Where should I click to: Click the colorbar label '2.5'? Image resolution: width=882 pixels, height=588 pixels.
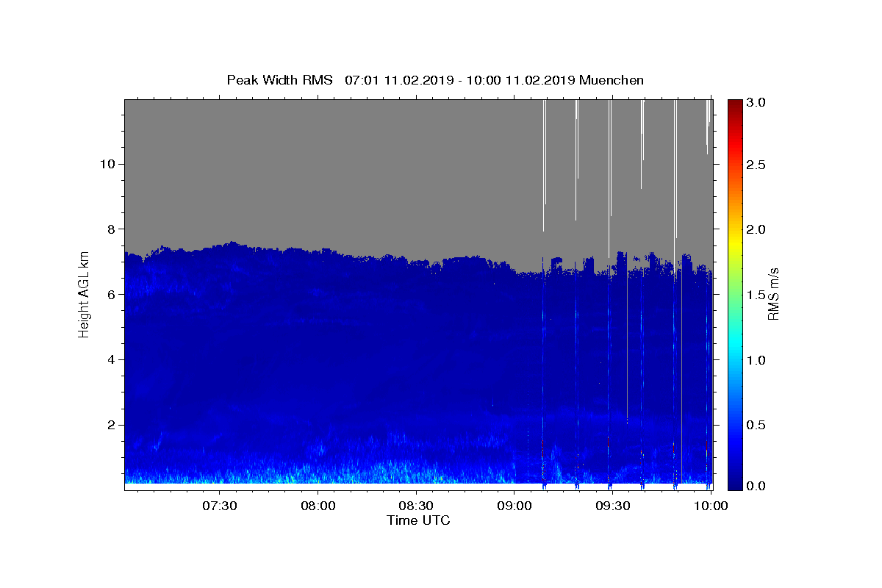(x=756, y=165)
